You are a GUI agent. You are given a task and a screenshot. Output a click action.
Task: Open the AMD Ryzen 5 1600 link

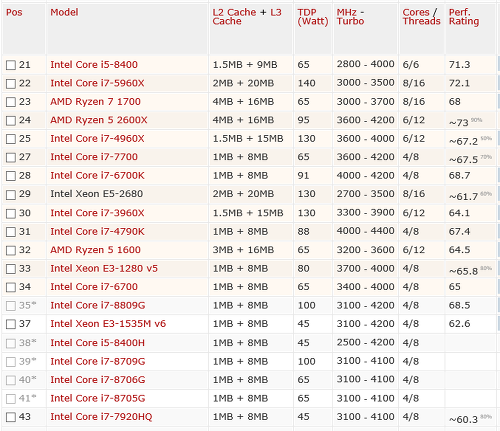tap(95, 250)
